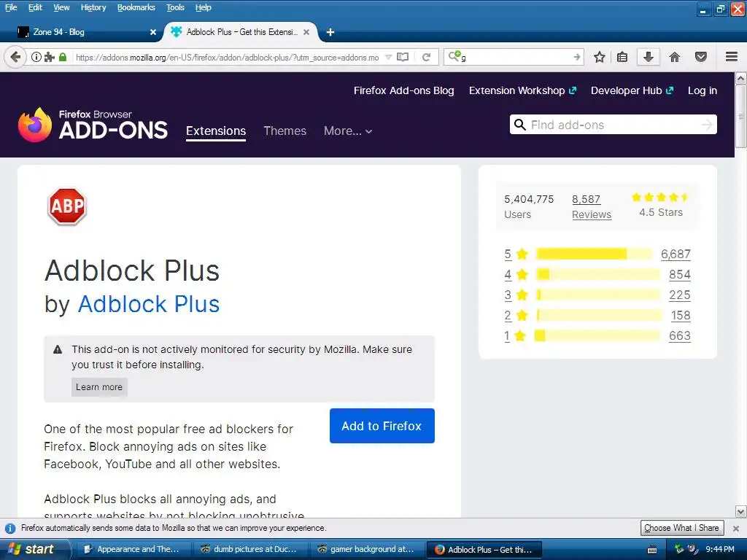This screenshot has width=747, height=560.
Task: Click the 9:44 PM system clock
Action: [x=720, y=550]
